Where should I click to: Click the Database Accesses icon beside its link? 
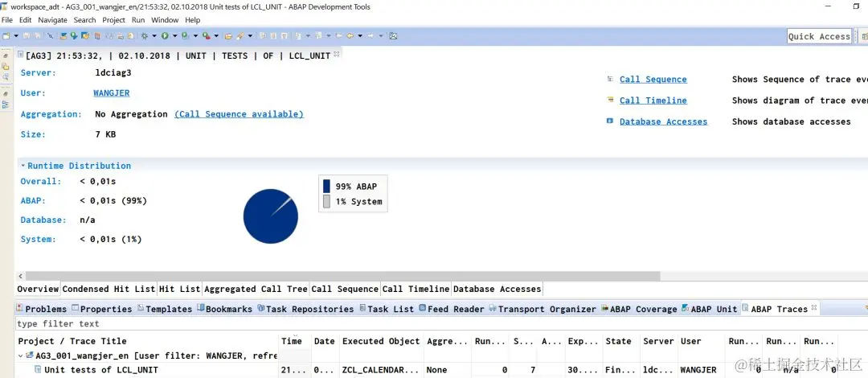click(x=610, y=121)
